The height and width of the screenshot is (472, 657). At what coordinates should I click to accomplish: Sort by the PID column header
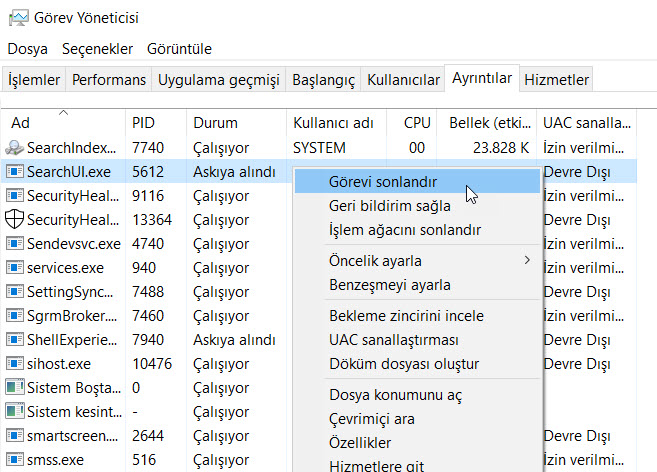(x=156, y=122)
